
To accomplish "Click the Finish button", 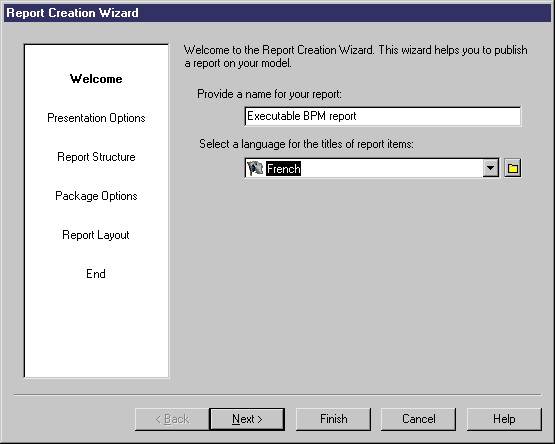I will click(333, 419).
